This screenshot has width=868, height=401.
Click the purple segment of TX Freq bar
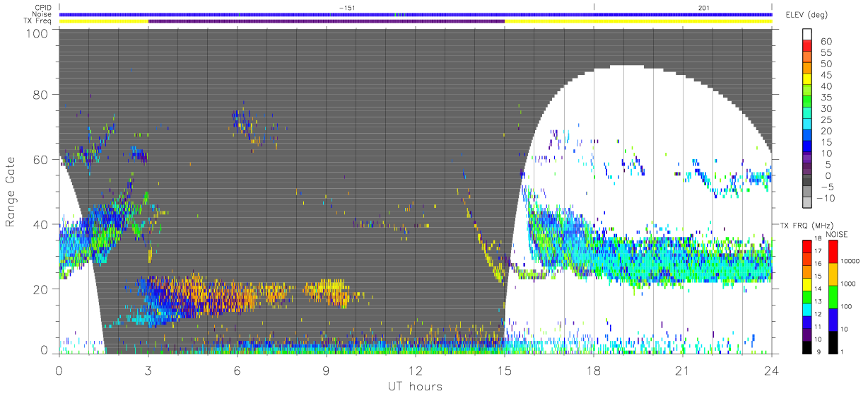point(327,21)
